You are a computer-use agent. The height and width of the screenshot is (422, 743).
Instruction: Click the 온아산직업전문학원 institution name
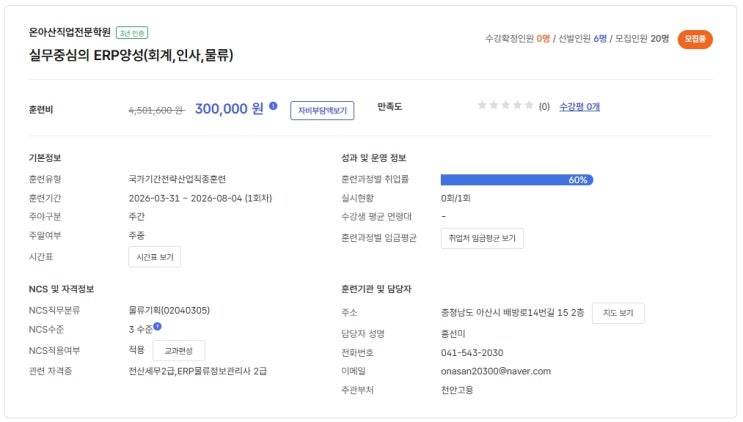70,32
